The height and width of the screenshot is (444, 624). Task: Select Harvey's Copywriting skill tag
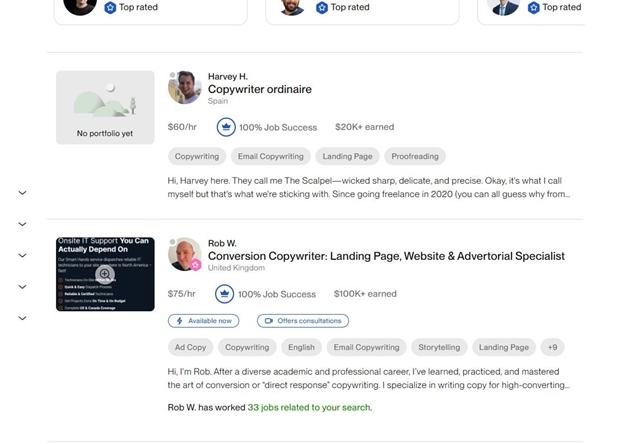197,156
